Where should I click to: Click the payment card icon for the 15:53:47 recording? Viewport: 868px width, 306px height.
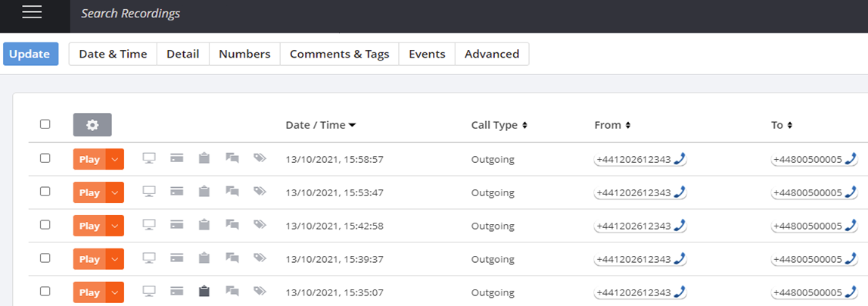pos(177,192)
